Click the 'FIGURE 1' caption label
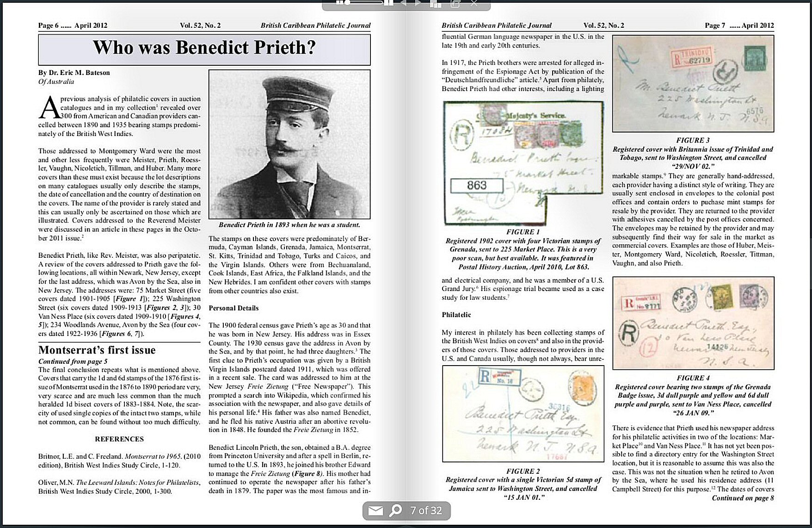The width and height of the screenshot is (812, 528). coord(523,232)
